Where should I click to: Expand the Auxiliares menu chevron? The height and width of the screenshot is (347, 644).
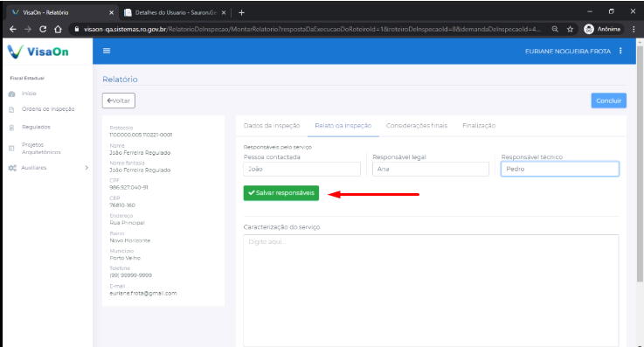click(87, 168)
